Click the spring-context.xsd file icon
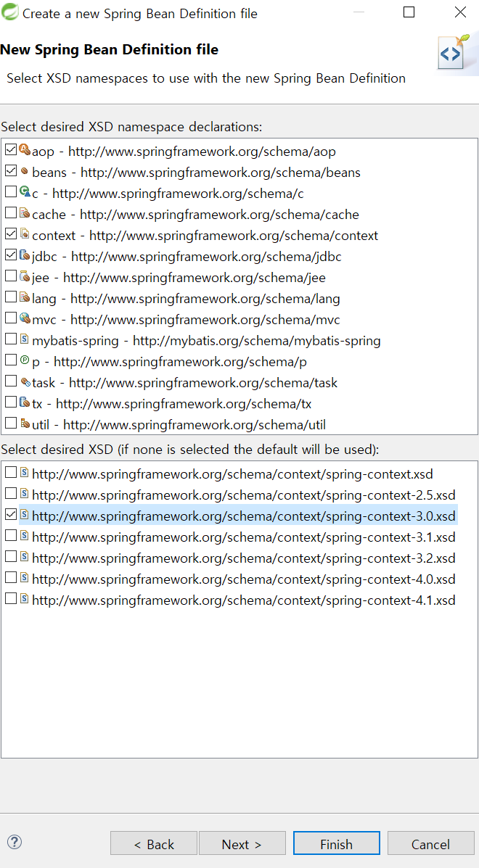Image resolution: width=479 pixels, height=868 pixels. tap(25, 474)
